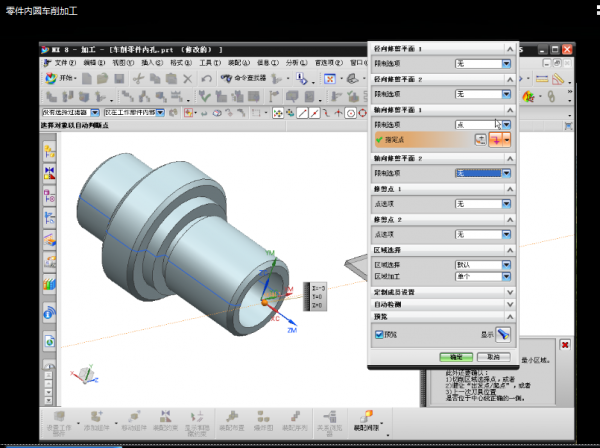Collapse the 径向修剪平面 1 section
Image resolution: width=600 pixels, height=448 pixels.
(510, 49)
